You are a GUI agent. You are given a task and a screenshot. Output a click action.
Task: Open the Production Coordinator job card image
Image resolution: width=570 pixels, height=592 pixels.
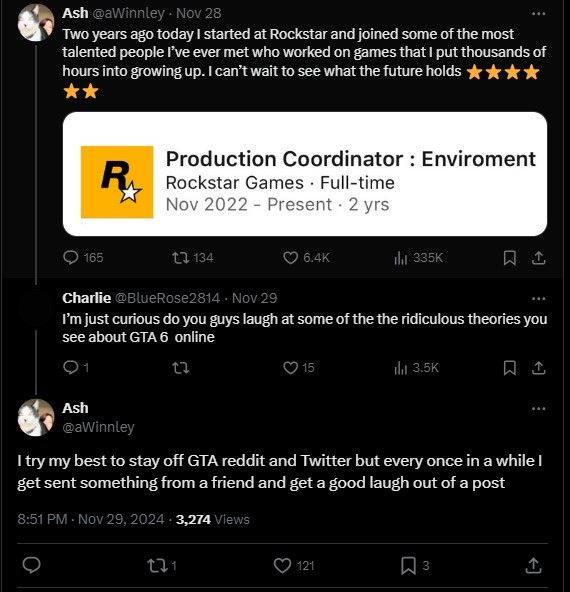coord(305,174)
